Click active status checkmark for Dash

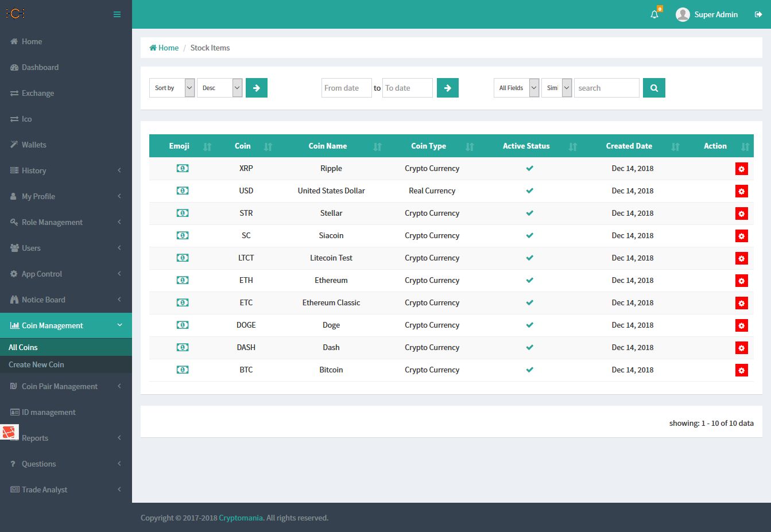coord(529,347)
